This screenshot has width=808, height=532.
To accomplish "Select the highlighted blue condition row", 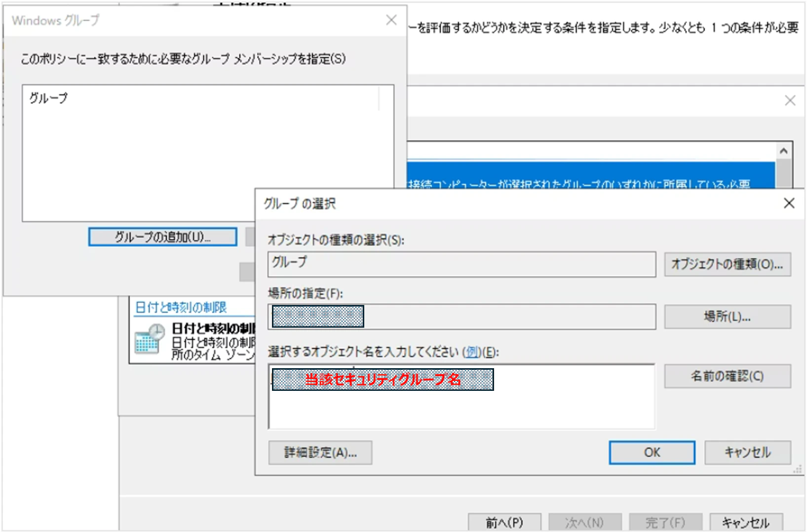I will coord(591,175).
